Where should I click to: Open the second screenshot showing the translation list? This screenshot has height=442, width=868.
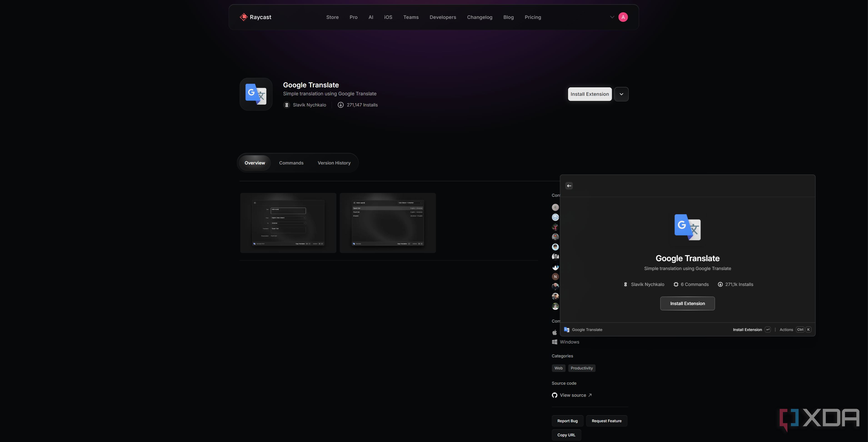click(x=388, y=223)
